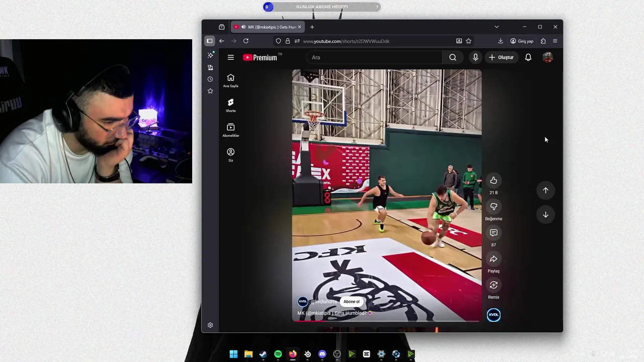Open the Oluştur create button
This screenshot has width=644, height=362.
click(x=501, y=57)
